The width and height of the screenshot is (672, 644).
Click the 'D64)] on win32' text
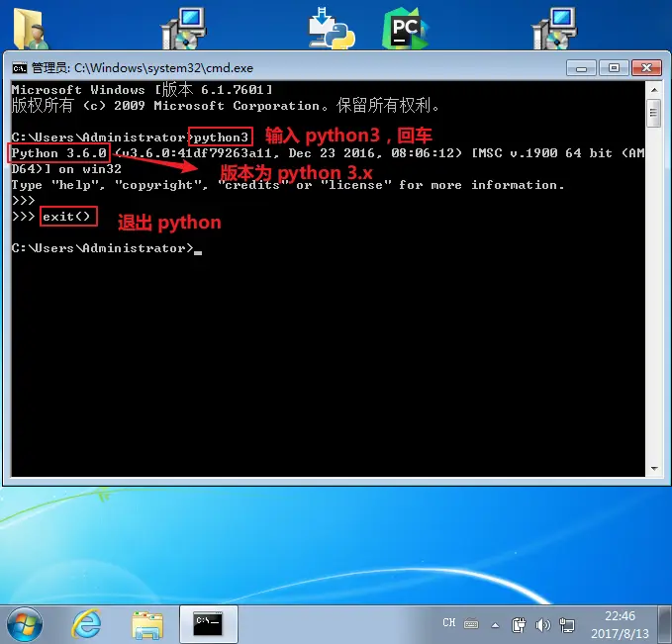(66, 169)
